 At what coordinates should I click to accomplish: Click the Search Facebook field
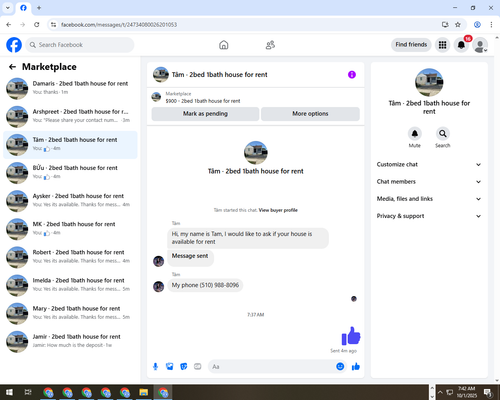click(80, 45)
